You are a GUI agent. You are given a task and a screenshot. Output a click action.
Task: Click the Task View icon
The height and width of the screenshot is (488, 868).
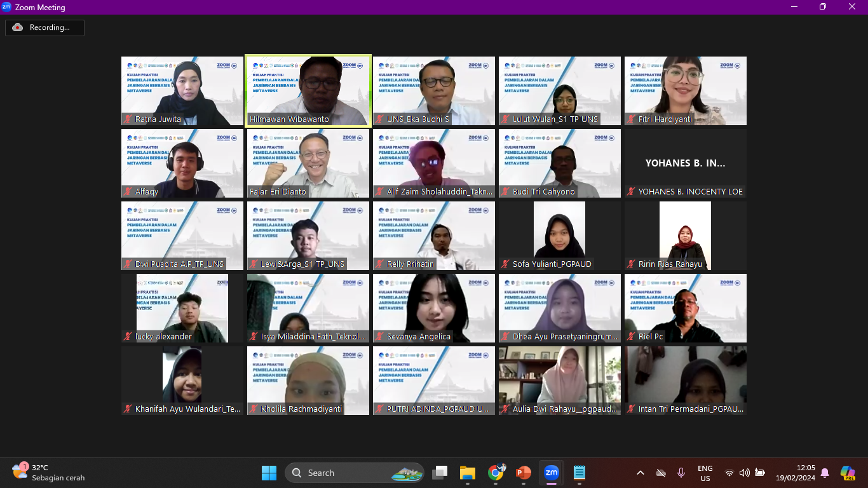[440, 473]
